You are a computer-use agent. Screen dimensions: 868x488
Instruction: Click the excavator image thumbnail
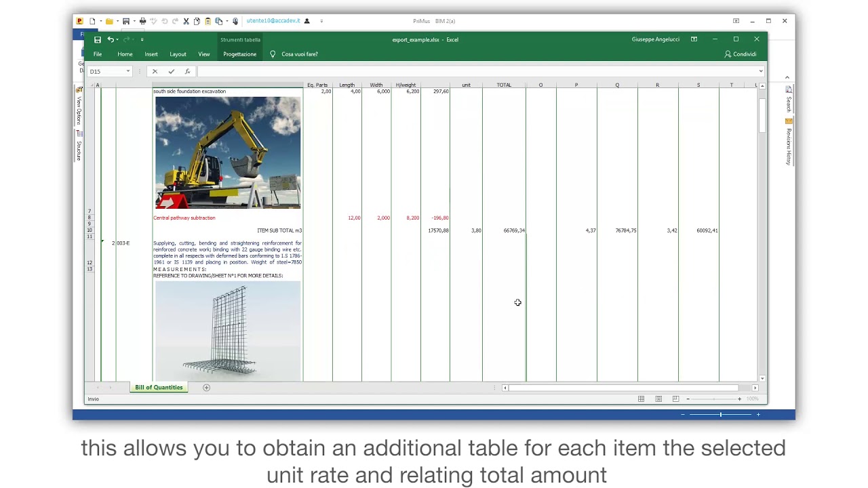click(228, 152)
